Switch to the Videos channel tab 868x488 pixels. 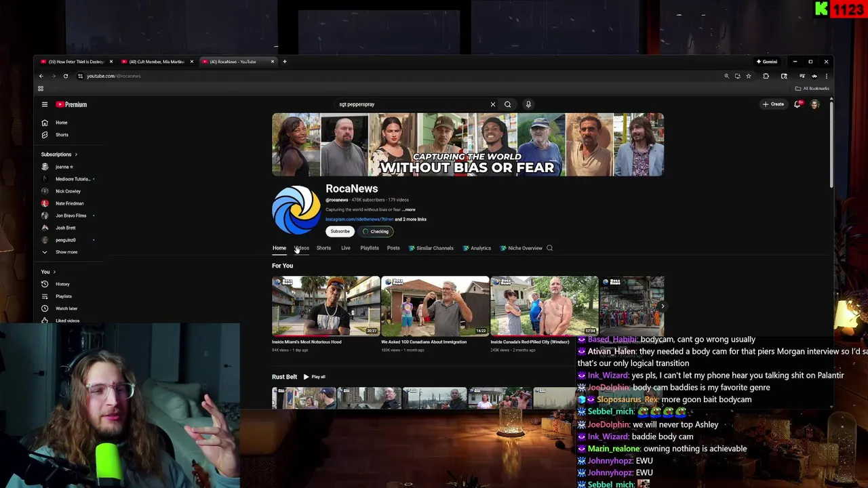pos(302,248)
